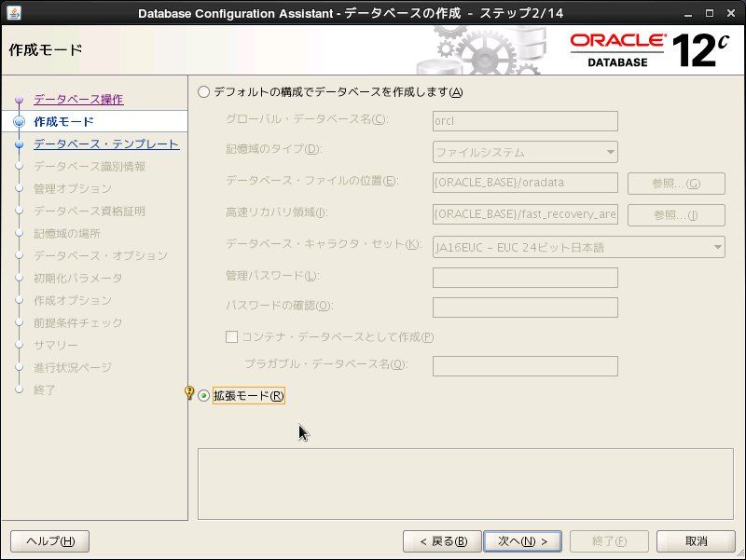Click the 取消 cancel button

tap(696, 541)
